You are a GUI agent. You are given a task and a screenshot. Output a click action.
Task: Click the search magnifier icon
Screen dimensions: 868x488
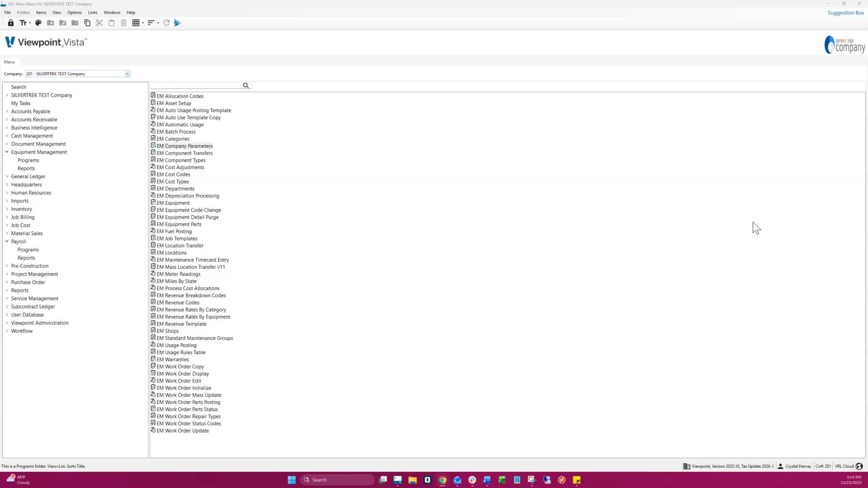(246, 85)
